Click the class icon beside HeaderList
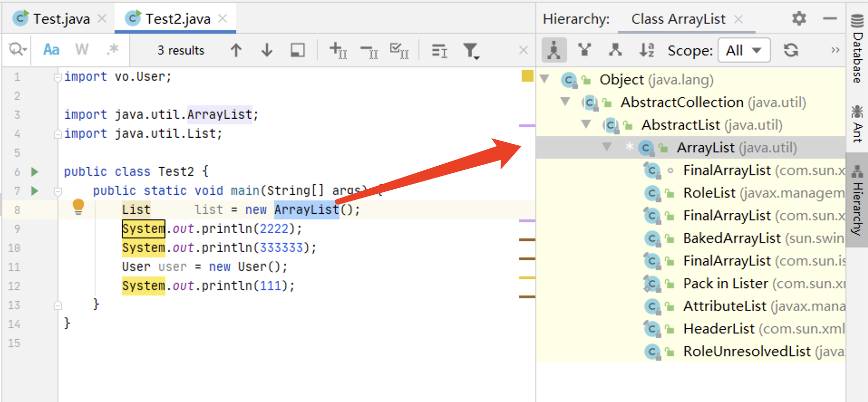Image resolution: width=868 pixels, height=402 pixels. [x=652, y=329]
